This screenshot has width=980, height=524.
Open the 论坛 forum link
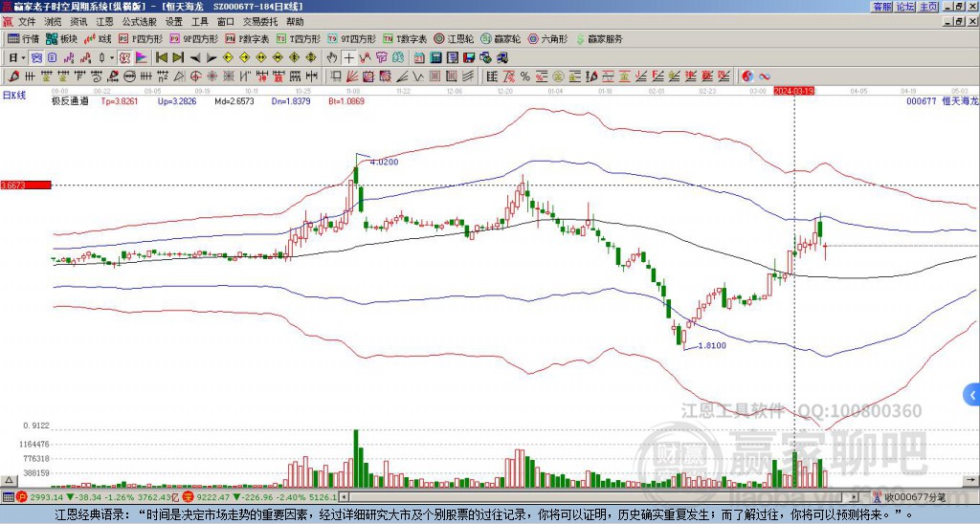(905, 7)
